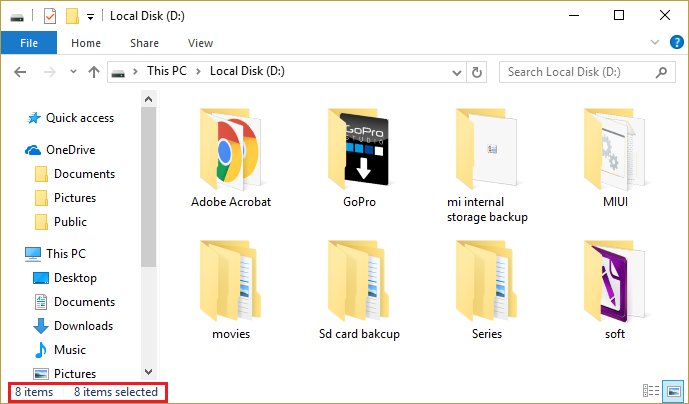Click the Refresh button beside address bar
The image size is (689, 404).
click(477, 72)
